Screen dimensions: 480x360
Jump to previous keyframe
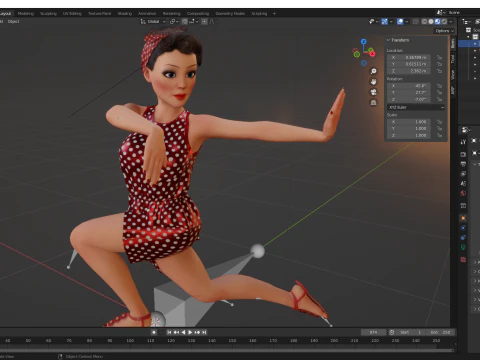click(x=176, y=332)
